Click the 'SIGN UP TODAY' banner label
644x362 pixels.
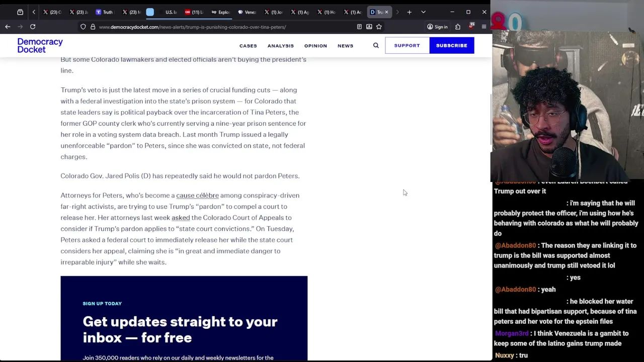[x=102, y=304]
